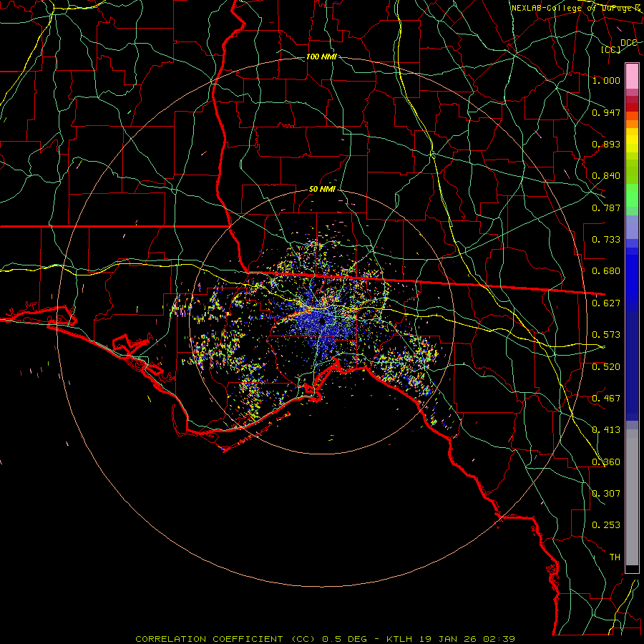This screenshot has height=644, width=644.
Task: Click the 0.627 scale value
Action: [606, 303]
